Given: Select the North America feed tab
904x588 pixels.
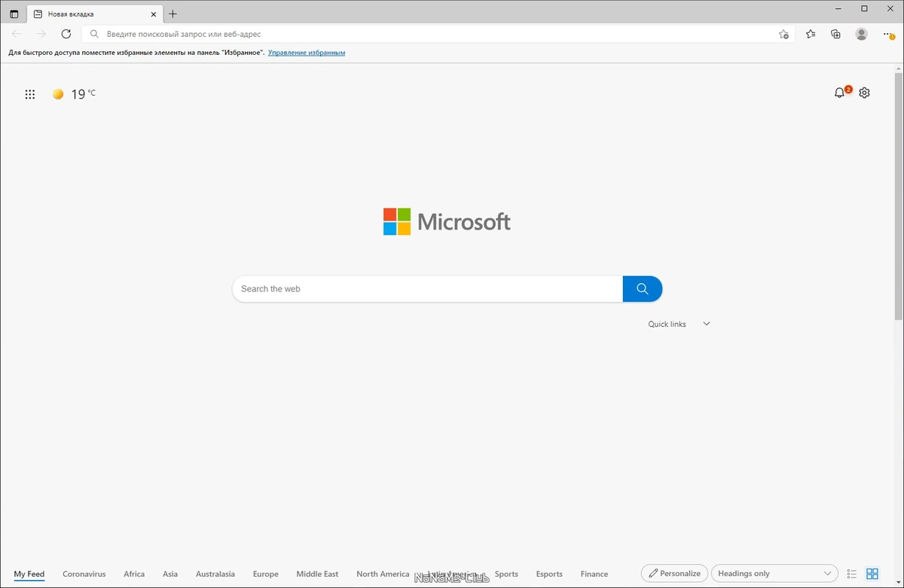Looking at the screenshot, I should pos(383,574).
